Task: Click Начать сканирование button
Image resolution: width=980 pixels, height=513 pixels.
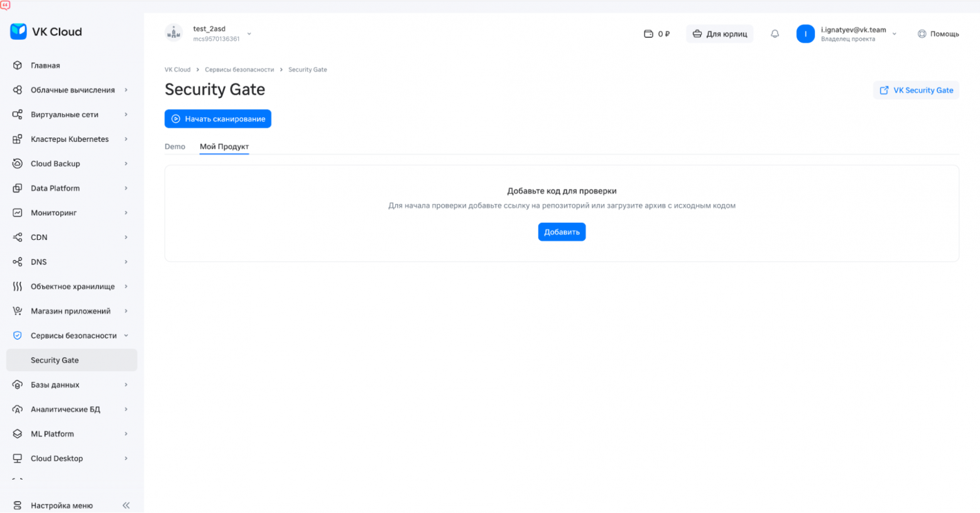Action: [218, 119]
